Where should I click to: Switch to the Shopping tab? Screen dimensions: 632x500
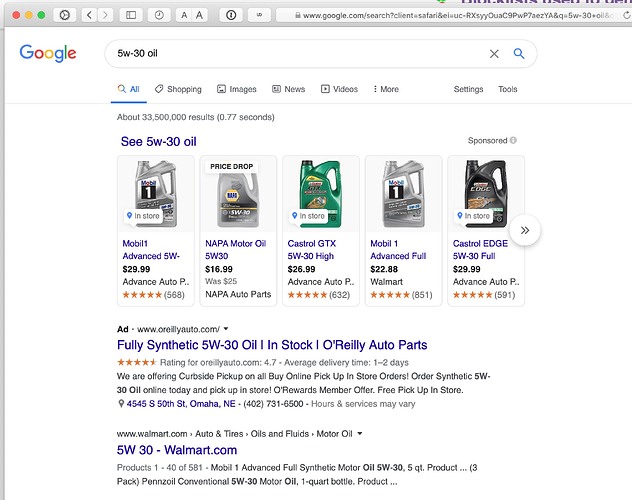178,89
